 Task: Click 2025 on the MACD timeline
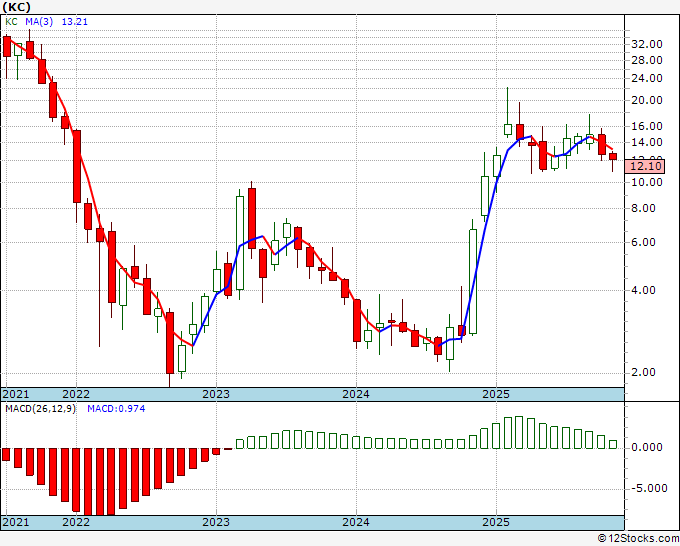click(496, 522)
